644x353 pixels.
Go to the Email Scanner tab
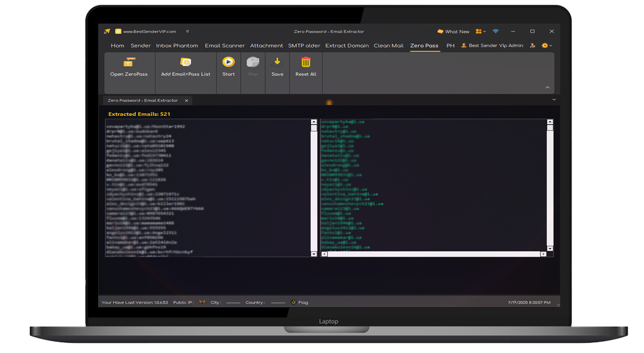coord(225,46)
